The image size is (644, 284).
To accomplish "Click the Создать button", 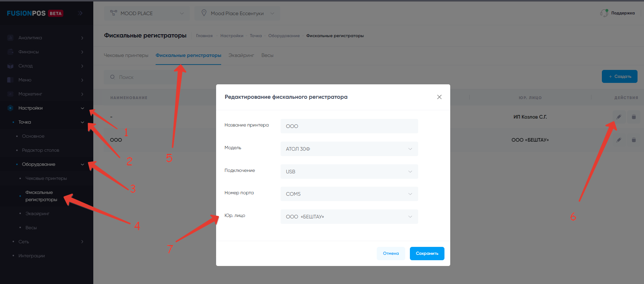I will tap(620, 76).
